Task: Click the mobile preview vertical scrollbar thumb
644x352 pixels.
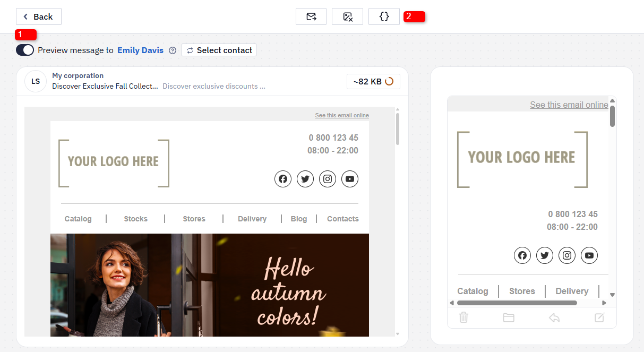Action: coord(612,116)
